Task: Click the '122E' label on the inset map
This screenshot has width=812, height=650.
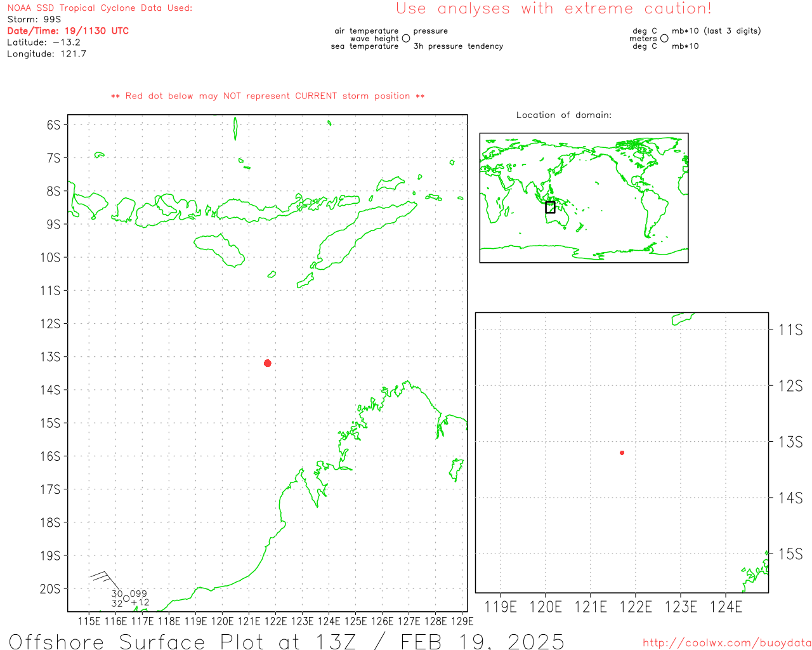Action: [x=636, y=607]
